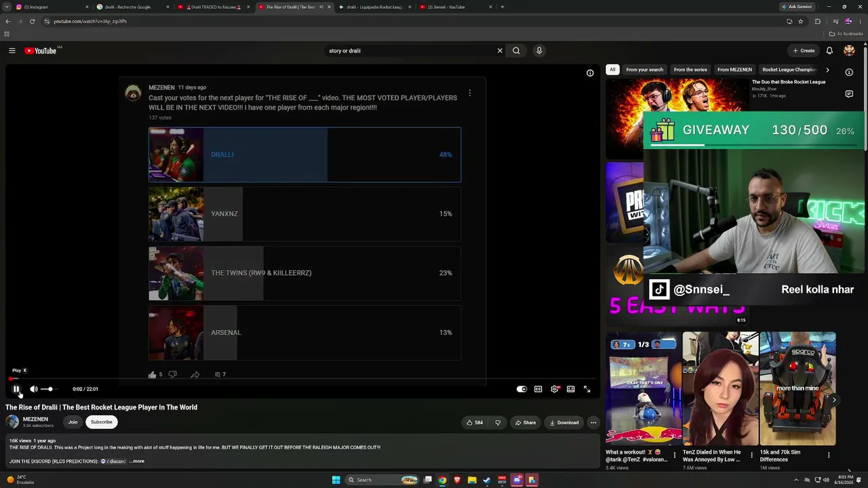Select the Rocket League Championship chip

coord(789,70)
